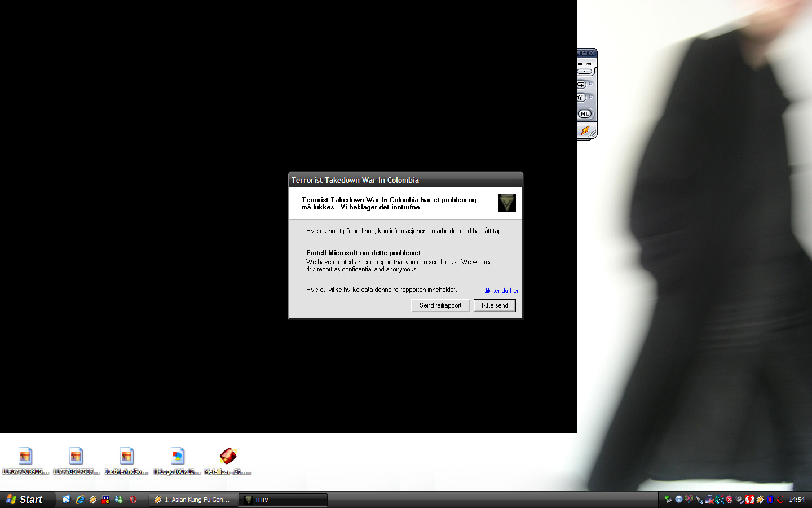Click the red outline tray icon

click(780, 500)
